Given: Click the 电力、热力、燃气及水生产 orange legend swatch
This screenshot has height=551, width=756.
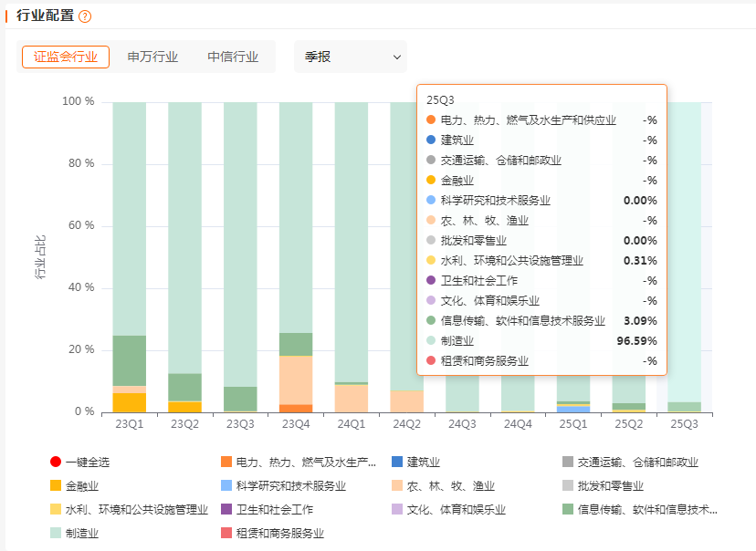Looking at the screenshot, I should pyautogui.click(x=227, y=463).
